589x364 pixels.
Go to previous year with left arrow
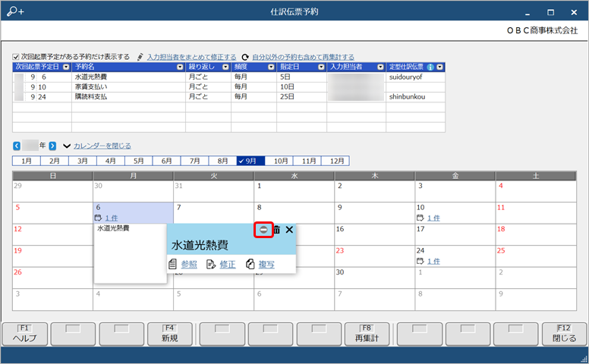pyautogui.click(x=17, y=146)
